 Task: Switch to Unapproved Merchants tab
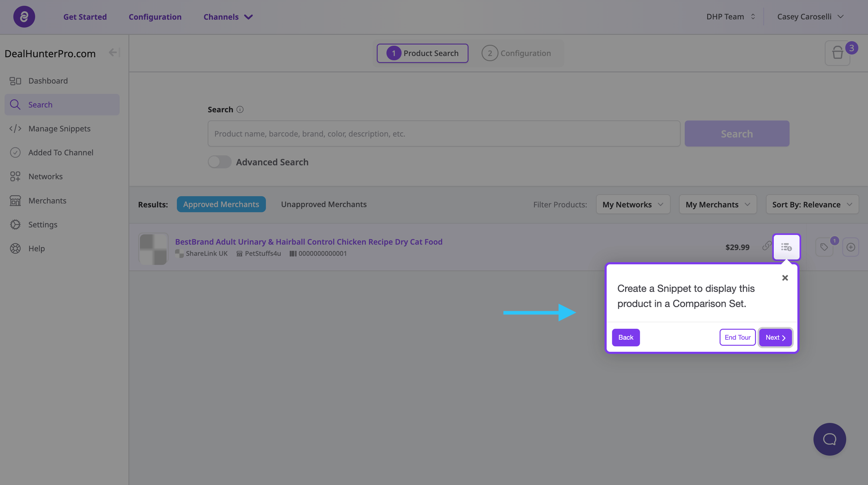coord(324,204)
